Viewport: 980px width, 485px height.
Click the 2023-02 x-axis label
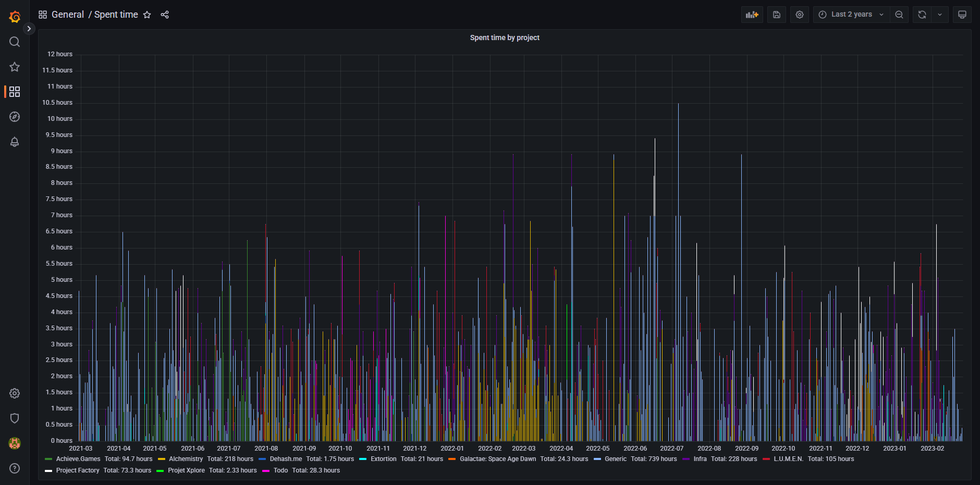click(x=932, y=449)
